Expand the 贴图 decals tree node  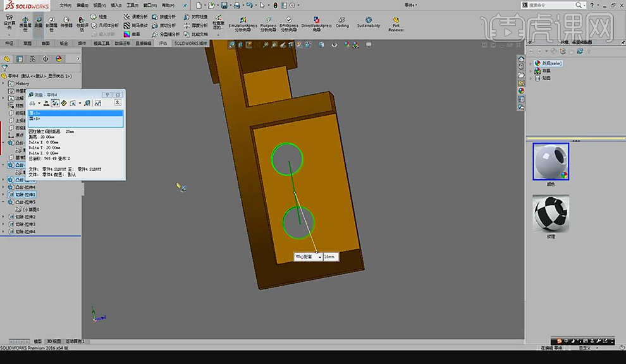[531, 78]
